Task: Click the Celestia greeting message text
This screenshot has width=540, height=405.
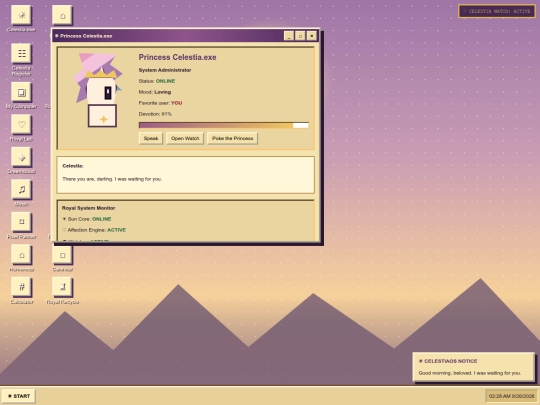Action: point(112,179)
